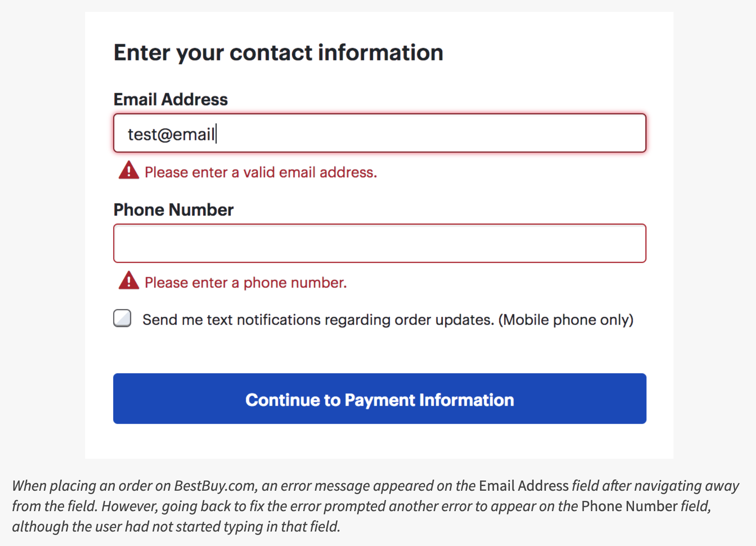Click the "Please enter a phone number" message
The image size is (756, 546).
click(x=246, y=283)
